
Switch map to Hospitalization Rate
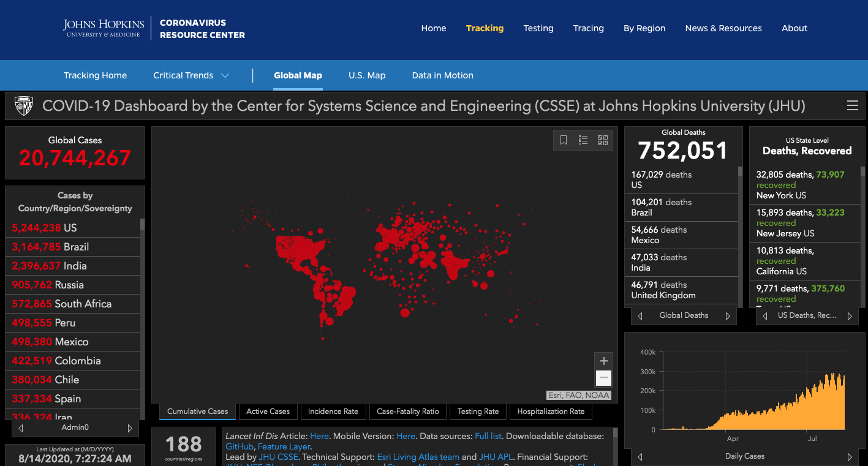551,412
